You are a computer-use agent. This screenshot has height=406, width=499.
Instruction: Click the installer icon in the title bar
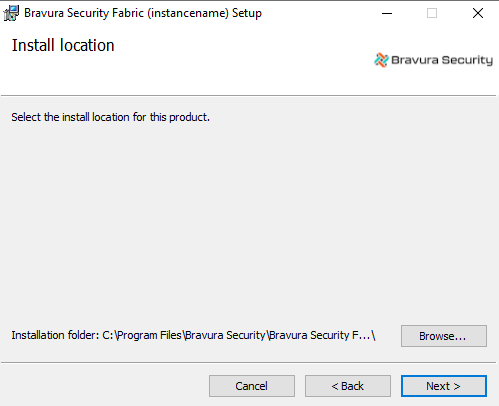11,13
